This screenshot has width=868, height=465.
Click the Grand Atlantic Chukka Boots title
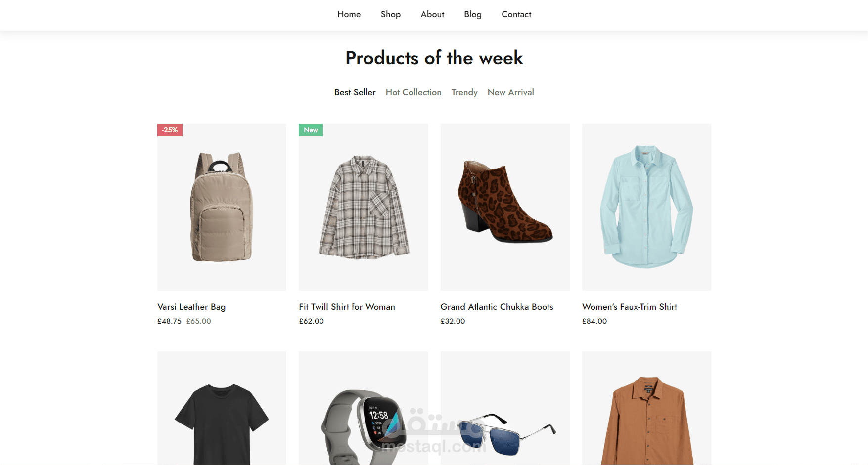pyautogui.click(x=497, y=307)
